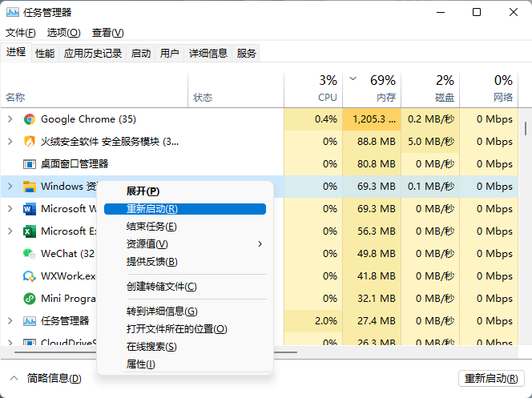Click the 27.4 MB memory cell
532x398 pixels.
[372, 320]
